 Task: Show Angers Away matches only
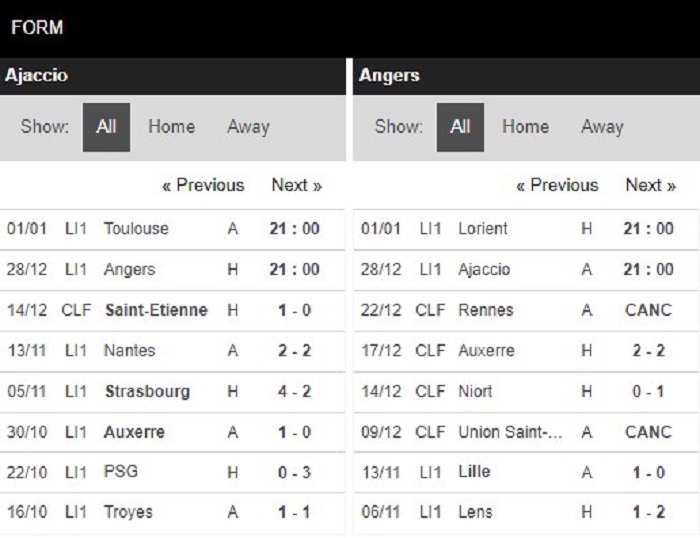coord(602,127)
